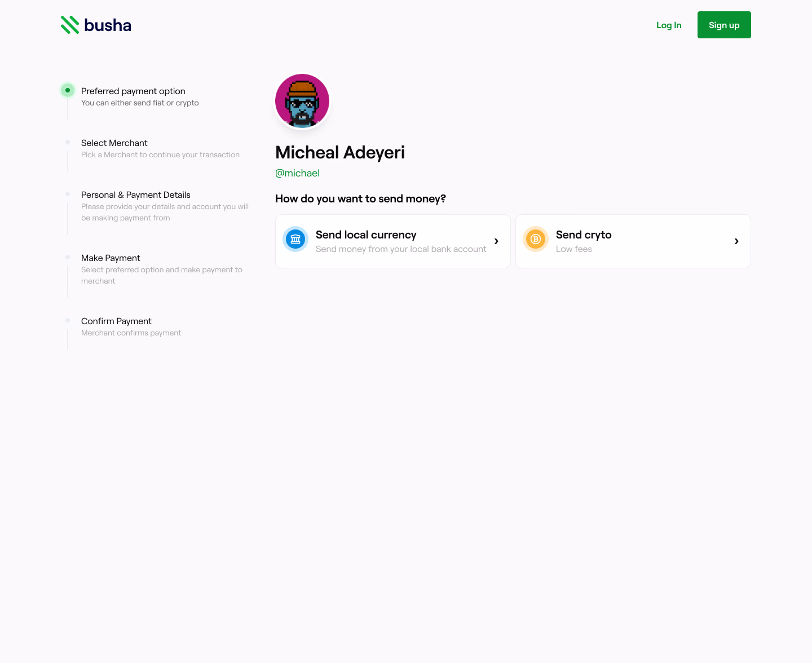The width and height of the screenshot is (812, 663).
Task: Click the busha wordmark text
Action: tap(108, 25)
